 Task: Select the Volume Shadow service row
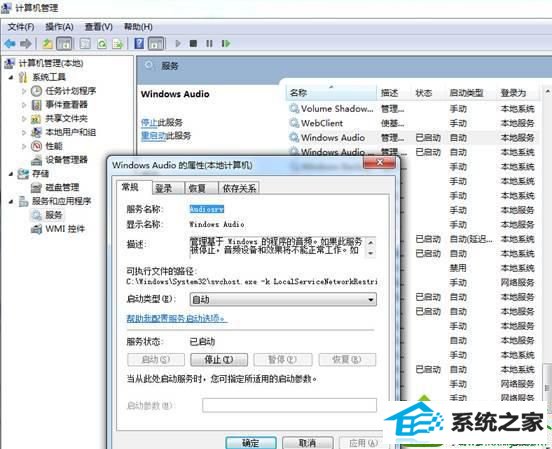point(412,109)
